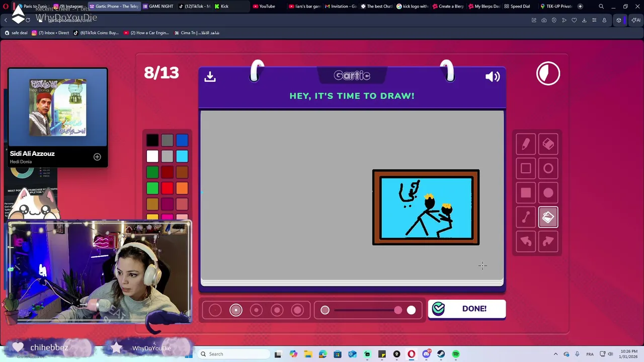Screen dimensions: 644x362
Task: Pick the bright green color swatch
Action: pos(152,189)
